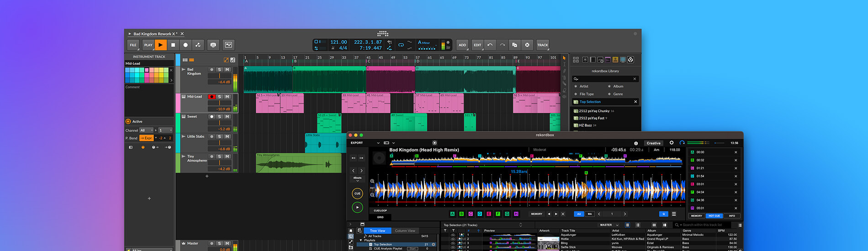Solo the Tiny Atmospheres track
Screen dimensions: 868x251
(x=219, y=157)
